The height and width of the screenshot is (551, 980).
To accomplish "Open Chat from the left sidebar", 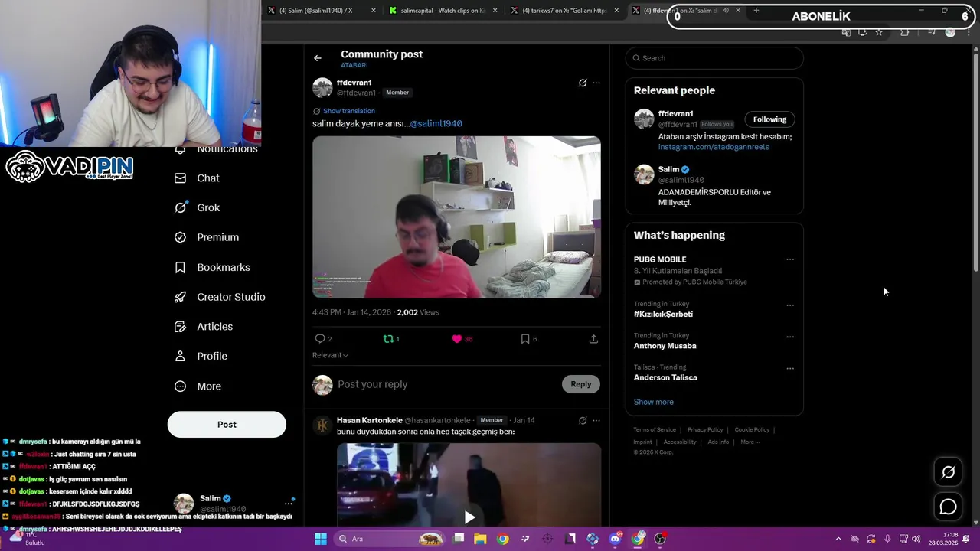I will (x=197, y=178).
